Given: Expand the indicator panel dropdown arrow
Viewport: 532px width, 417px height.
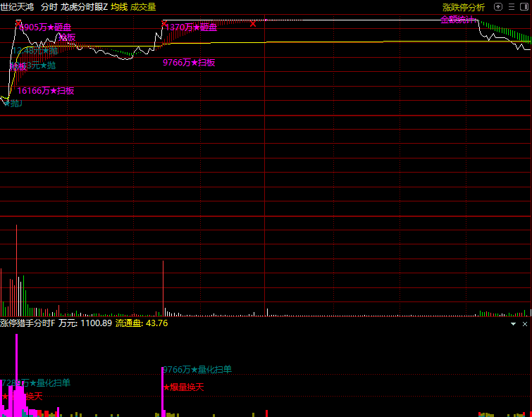Looking at the screenshot, I should click(514, 324).
